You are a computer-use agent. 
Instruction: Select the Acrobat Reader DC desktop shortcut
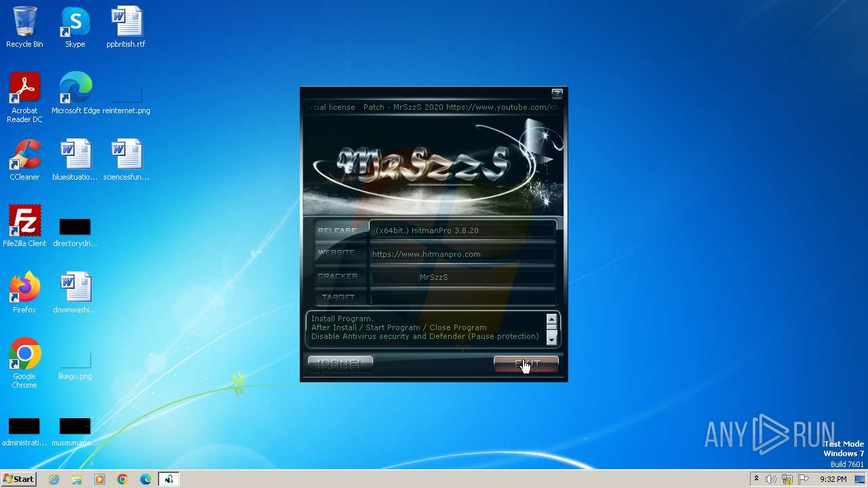(x=24, y=98)
